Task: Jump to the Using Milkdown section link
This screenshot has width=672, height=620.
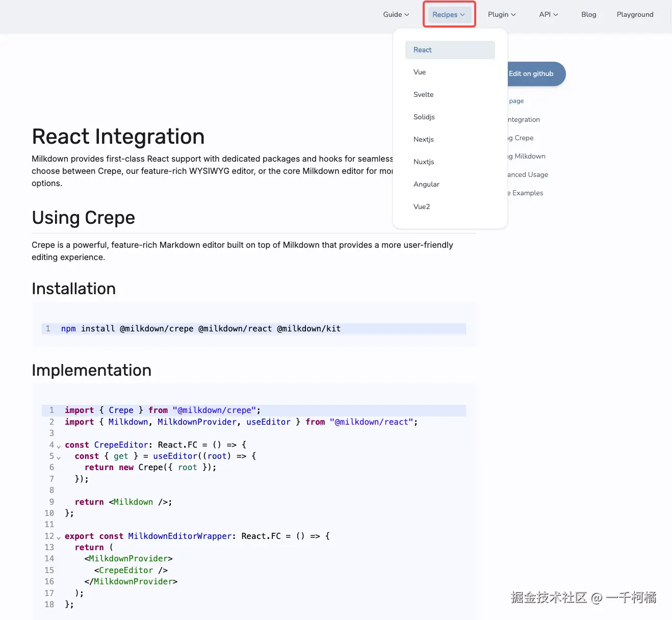Action: coord(527,157)
